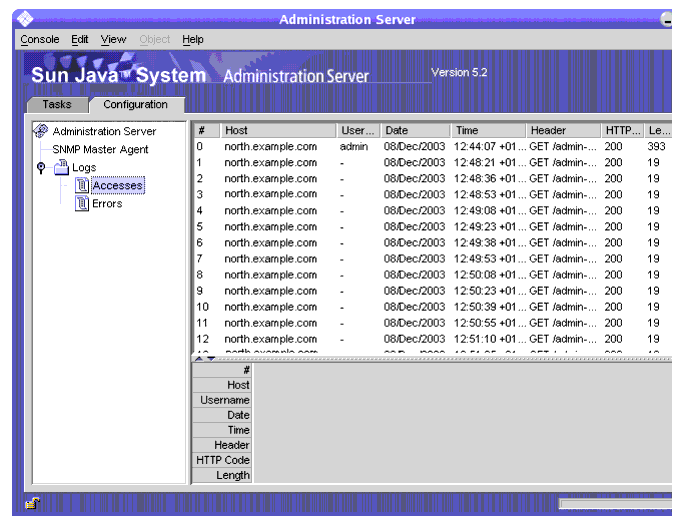Sort by User column header

[x=358, y=130]
